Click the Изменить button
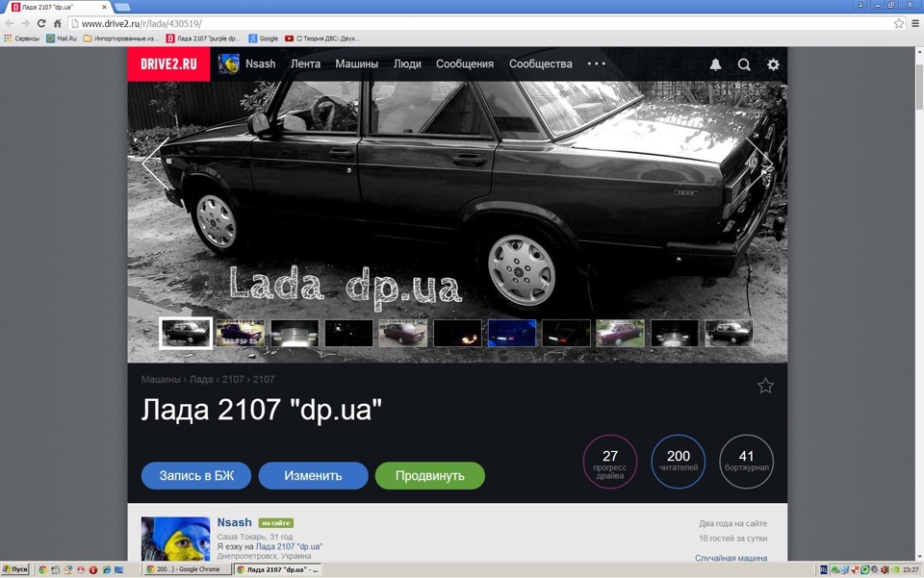This screenshot has height=578, width=924. pyautogui.click(x=313, y=476)
